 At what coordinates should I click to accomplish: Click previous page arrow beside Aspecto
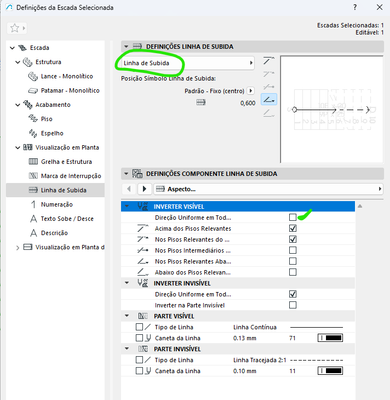tap(129, 189)
